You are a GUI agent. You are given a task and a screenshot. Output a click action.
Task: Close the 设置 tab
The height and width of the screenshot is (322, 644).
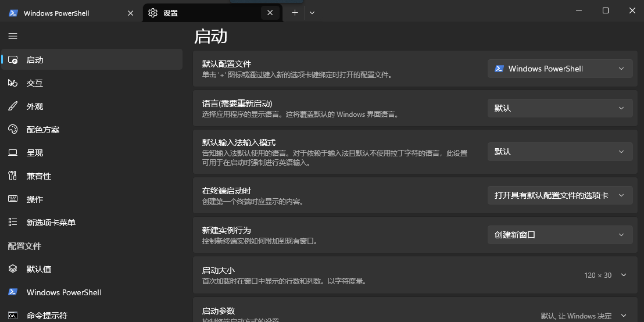tap(270, 13)
